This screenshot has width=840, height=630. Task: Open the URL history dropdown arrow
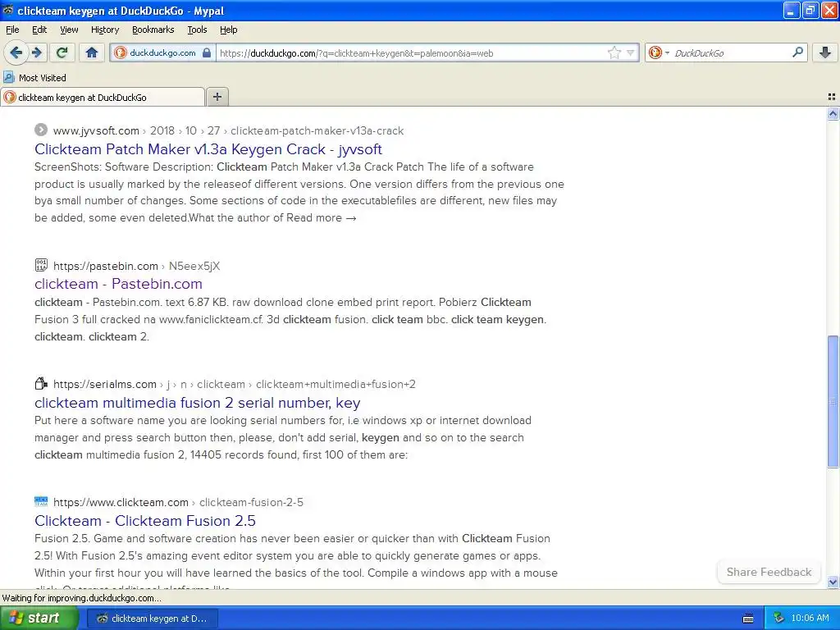click(631, 52)
